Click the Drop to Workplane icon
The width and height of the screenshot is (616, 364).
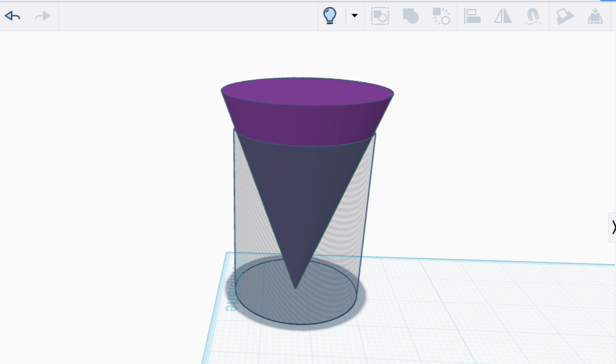[595, 16]
